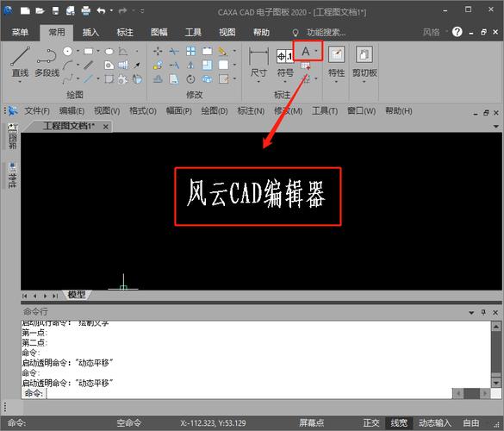Close the 工程图文档1 document tab

105,127
